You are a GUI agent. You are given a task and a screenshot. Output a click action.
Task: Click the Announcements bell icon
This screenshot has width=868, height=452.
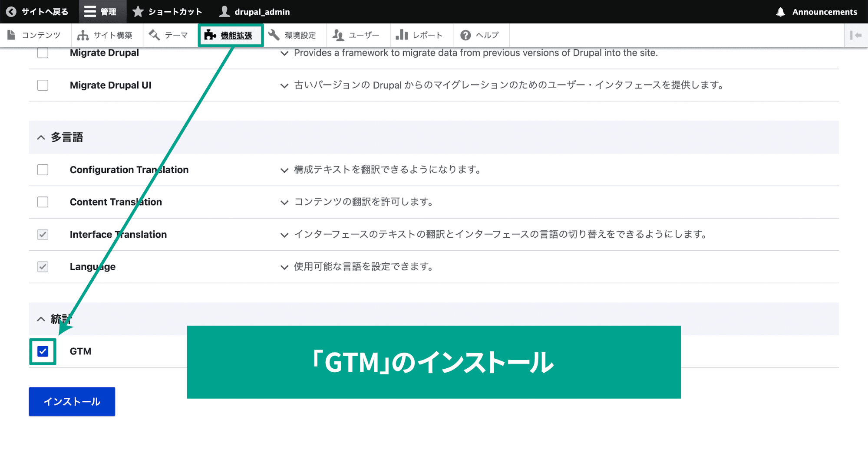[x=780, y=12]
